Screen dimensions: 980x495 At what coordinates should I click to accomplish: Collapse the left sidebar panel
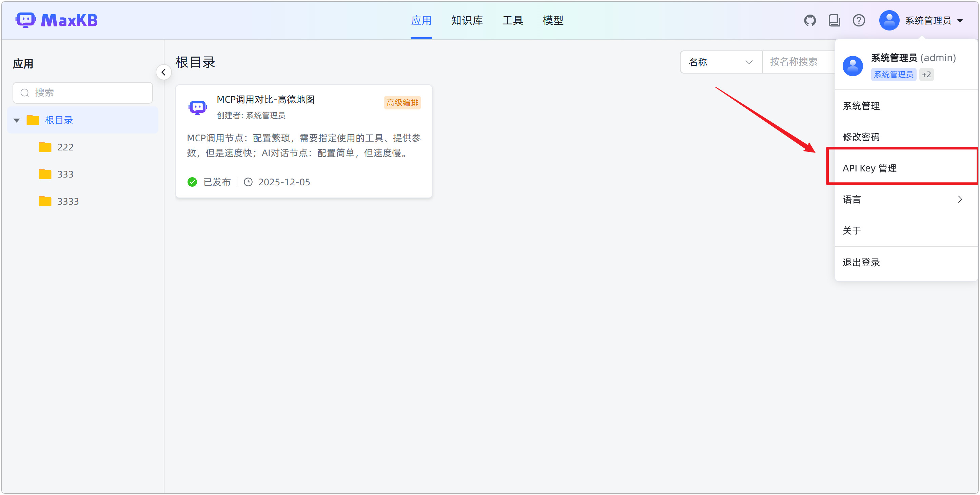(163, 72)
